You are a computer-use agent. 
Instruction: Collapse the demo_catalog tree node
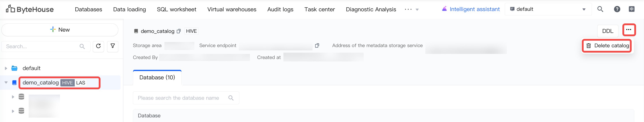(6, 83)
